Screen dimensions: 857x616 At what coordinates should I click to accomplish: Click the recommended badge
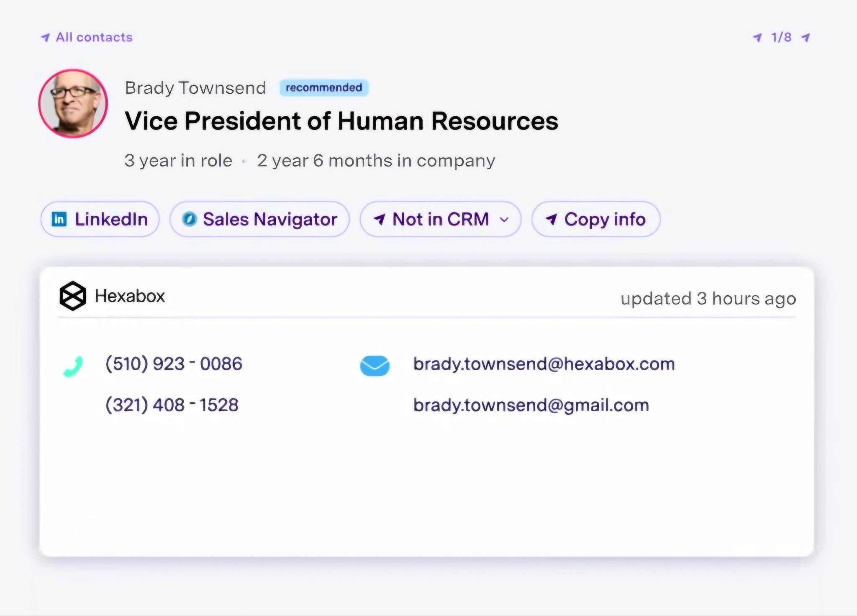pyautogui.click(x=324, y=88)
